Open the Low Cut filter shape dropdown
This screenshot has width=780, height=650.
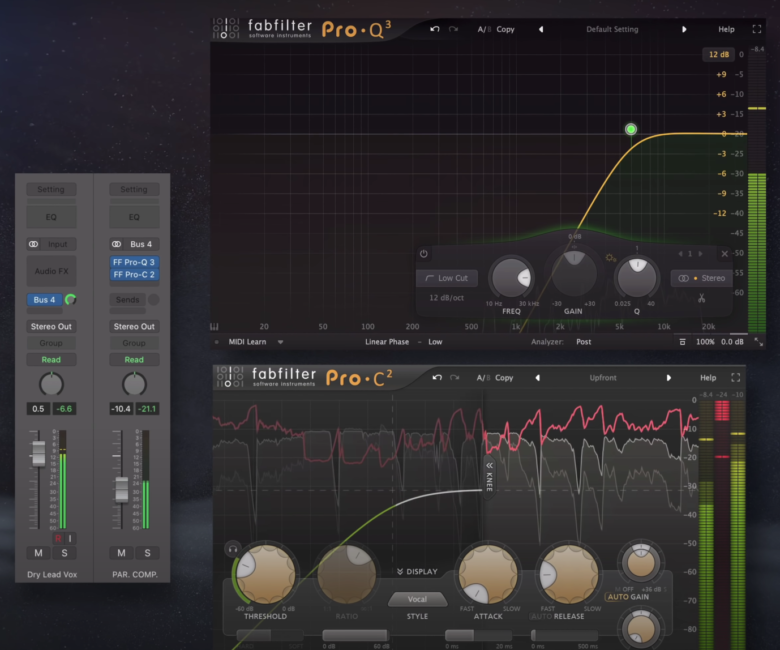(x=447, y=278)
